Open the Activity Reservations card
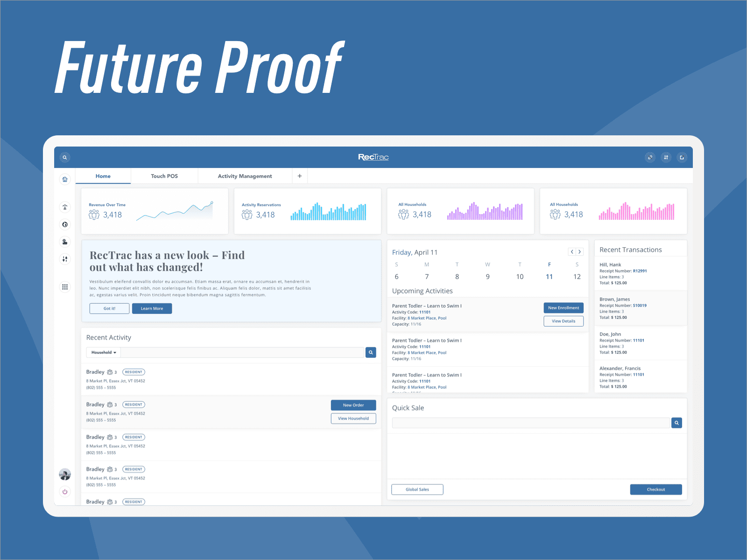 [308, 211]
